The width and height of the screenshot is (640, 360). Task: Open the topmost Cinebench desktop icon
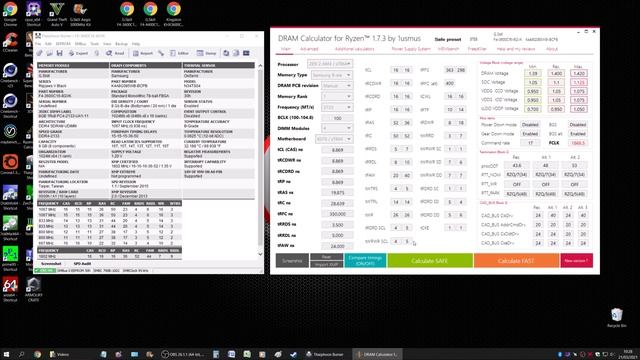10,76
